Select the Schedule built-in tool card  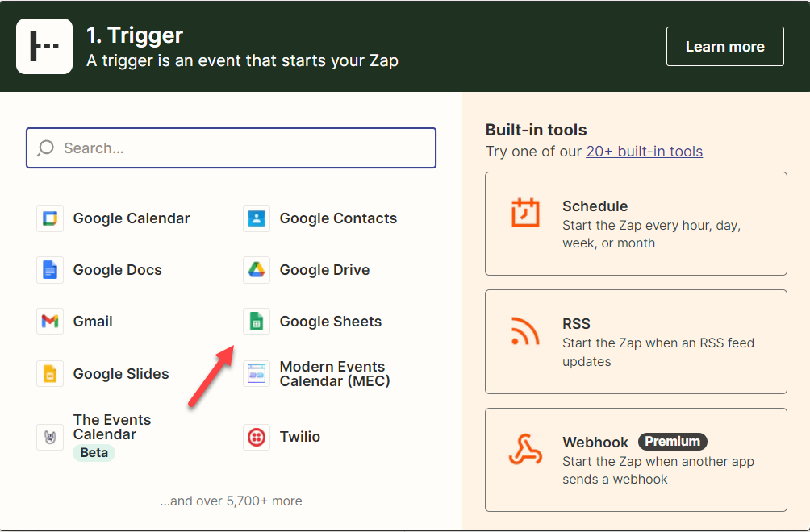pyautogui.click(x=636, y=223)
